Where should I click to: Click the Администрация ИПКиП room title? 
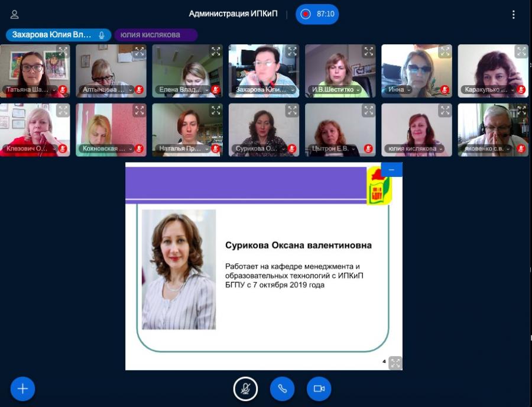click(x=233, y=14)
